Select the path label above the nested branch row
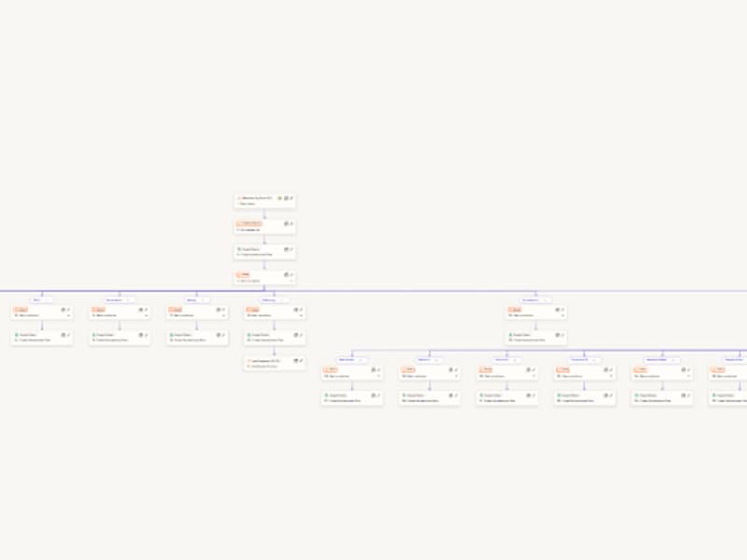 click(x=535, y=300)
